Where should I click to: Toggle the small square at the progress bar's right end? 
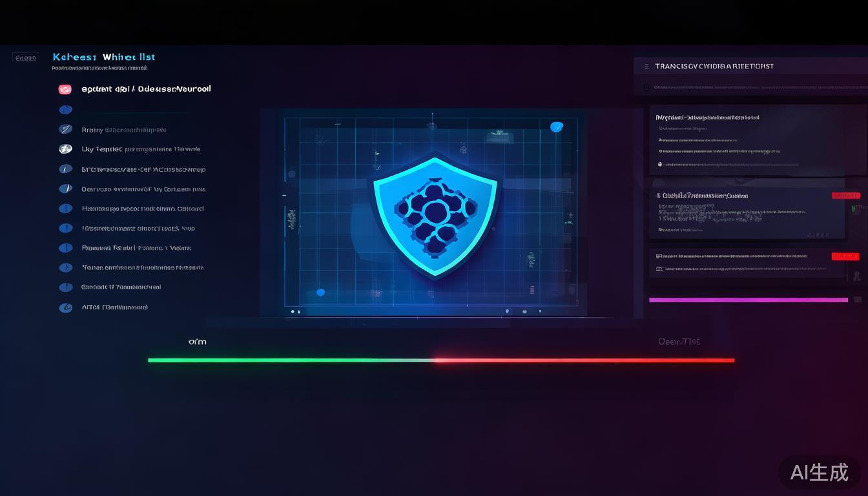pyautogui.click(x=858, y=300)
